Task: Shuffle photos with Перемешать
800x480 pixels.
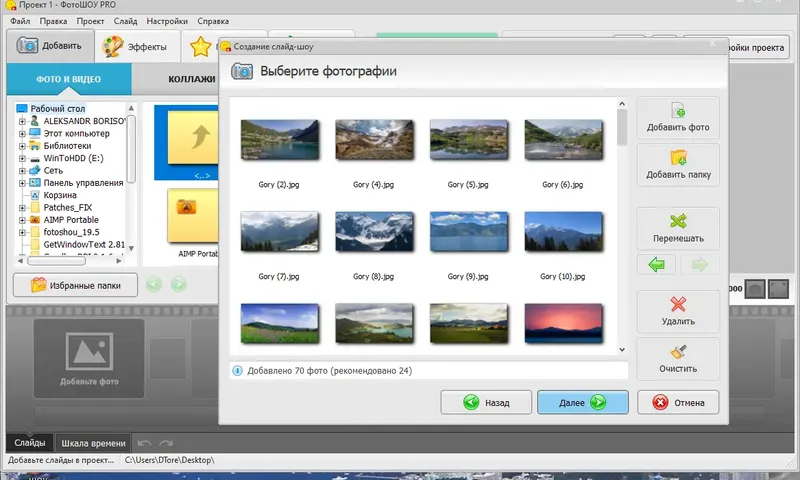Action: (678, 229)
